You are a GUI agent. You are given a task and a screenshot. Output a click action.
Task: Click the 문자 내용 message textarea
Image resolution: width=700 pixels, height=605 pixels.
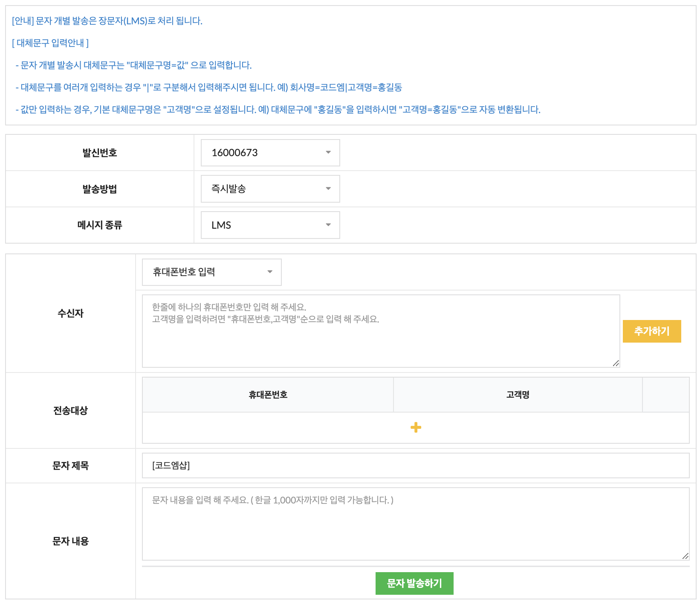point(416,524)
